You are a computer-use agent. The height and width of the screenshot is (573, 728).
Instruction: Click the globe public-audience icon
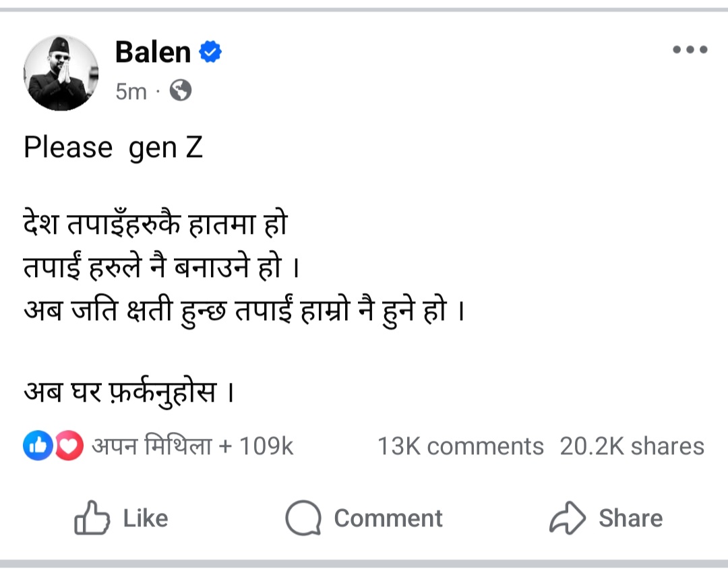[x=180, y=90]
